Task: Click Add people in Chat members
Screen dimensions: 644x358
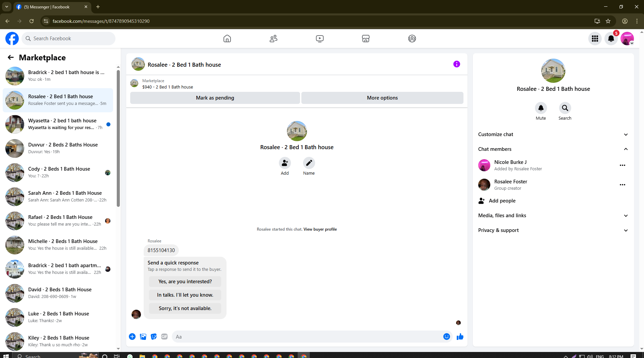Action: (x=553, y=201)
